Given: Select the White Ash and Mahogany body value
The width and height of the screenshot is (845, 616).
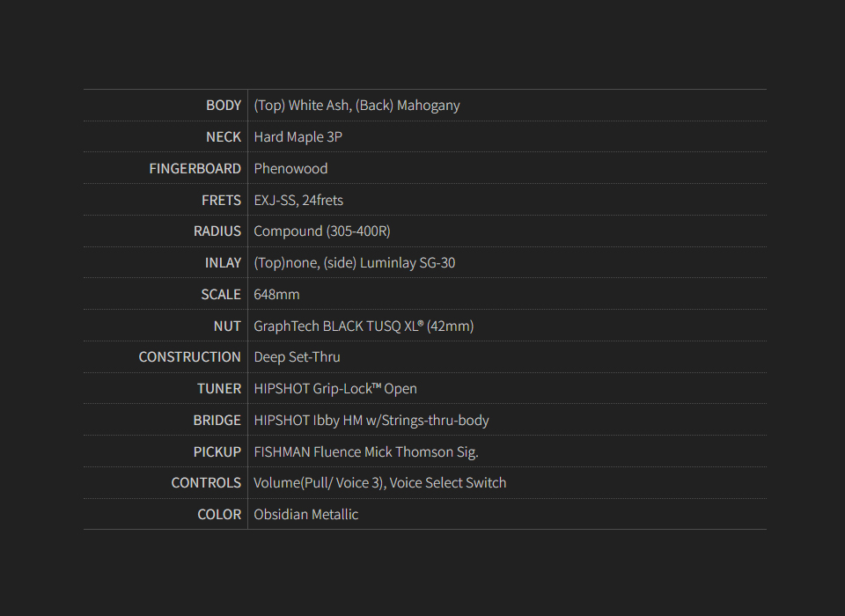Looking at the screenshot, I should click(356, 106).
